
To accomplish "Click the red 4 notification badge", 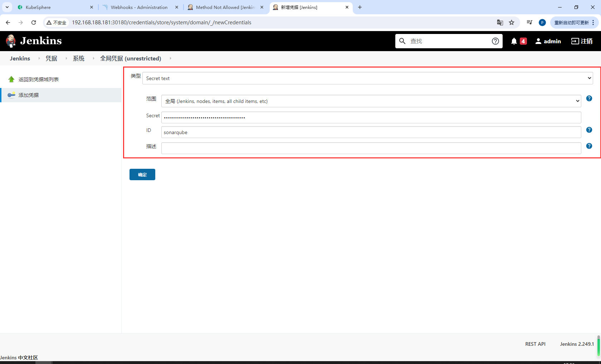I will (x=523, y=41).
